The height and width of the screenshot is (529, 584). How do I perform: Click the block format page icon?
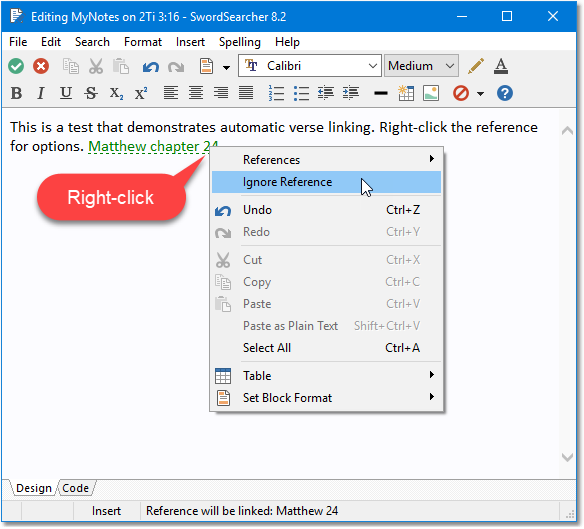click(x=206, y=66)
